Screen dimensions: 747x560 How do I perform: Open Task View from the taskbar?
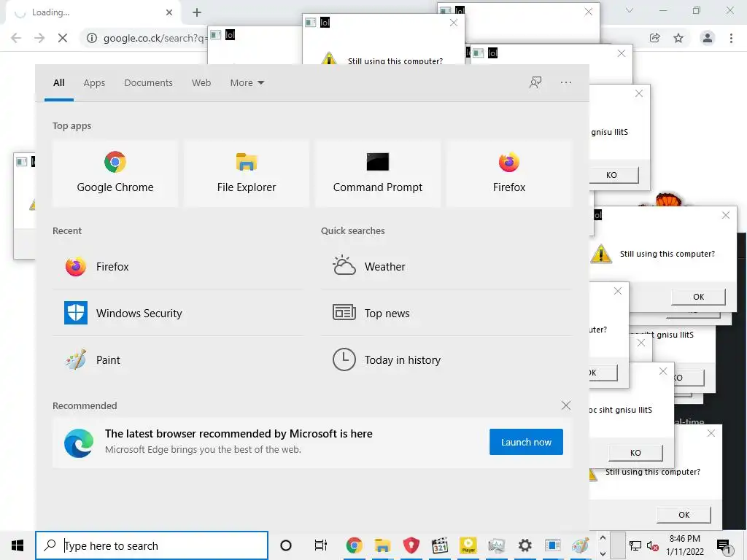pos(321,545)
